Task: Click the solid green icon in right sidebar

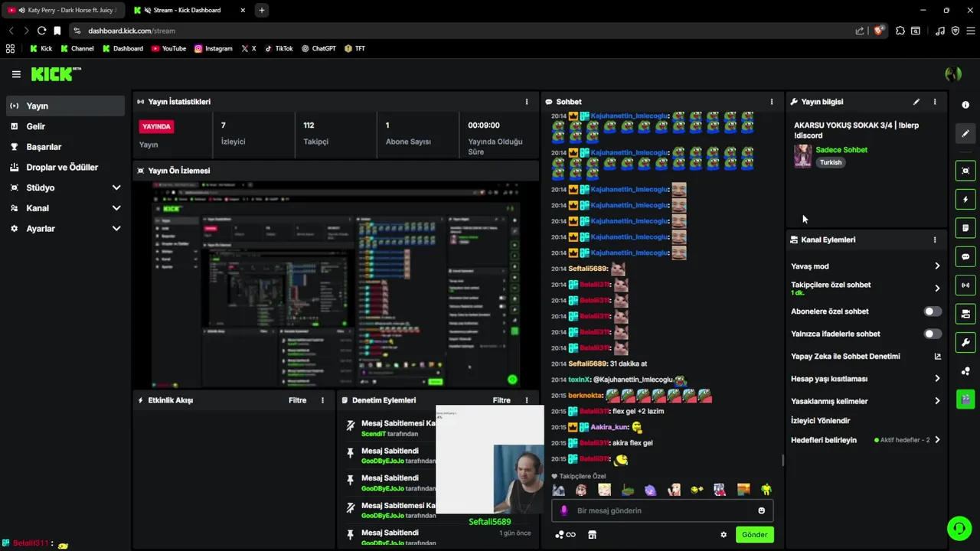Action: (965, 399)
